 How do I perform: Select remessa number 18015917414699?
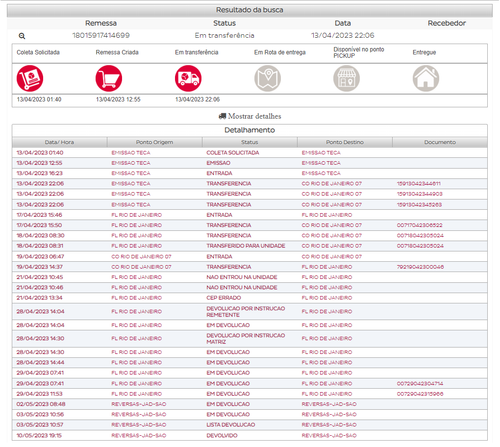pyautogui.click(x=101, y=35)
